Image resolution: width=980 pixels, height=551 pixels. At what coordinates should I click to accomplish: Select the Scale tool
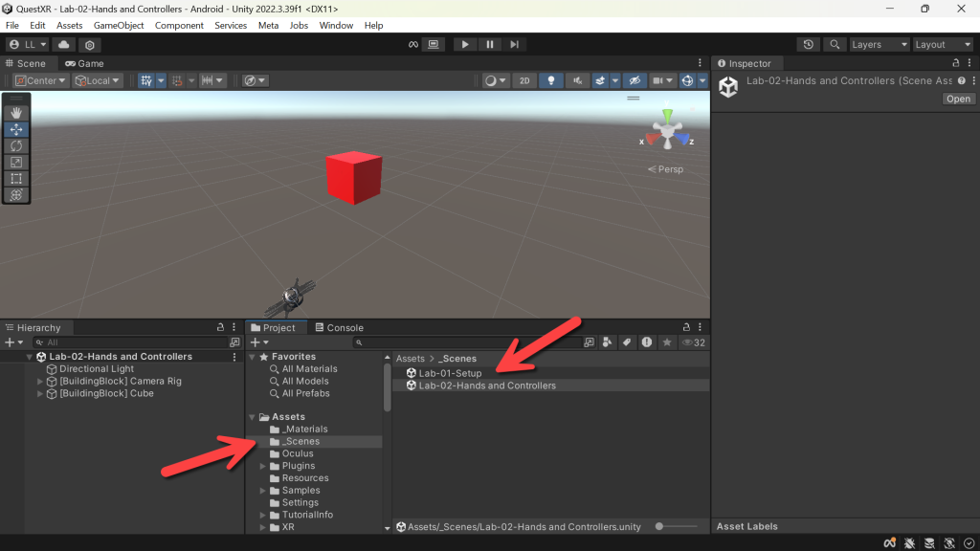(x=16, y=162)
